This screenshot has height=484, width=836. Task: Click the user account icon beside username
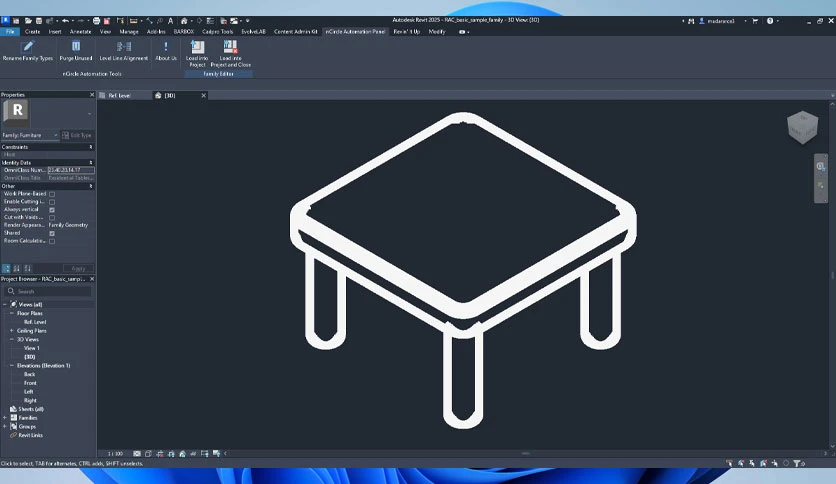(x=702, y=21)
